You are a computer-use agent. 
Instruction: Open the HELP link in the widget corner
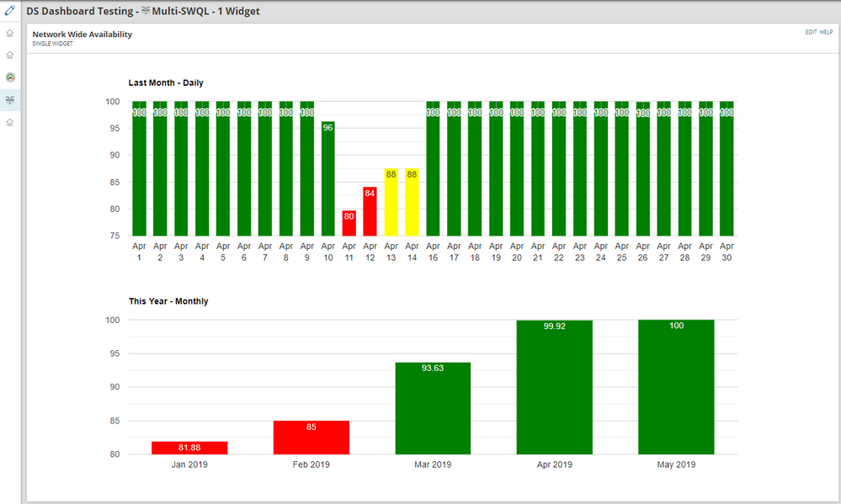pyautogui.click(x=828, y=32)
